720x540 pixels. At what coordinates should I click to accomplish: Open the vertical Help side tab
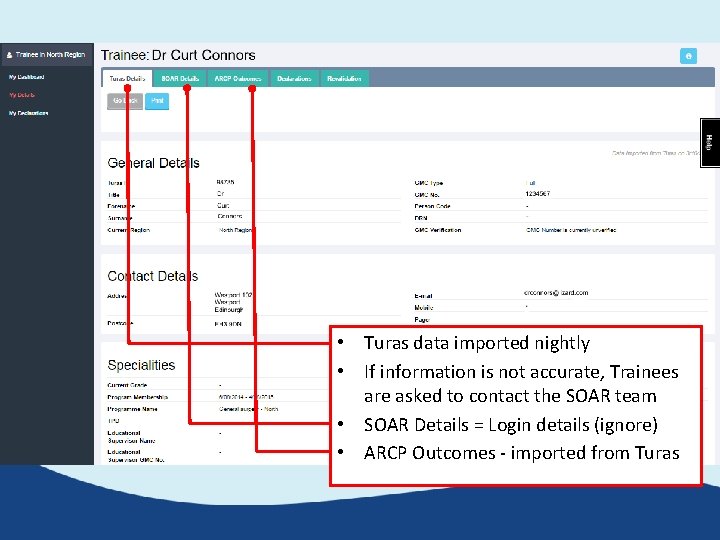709,143
